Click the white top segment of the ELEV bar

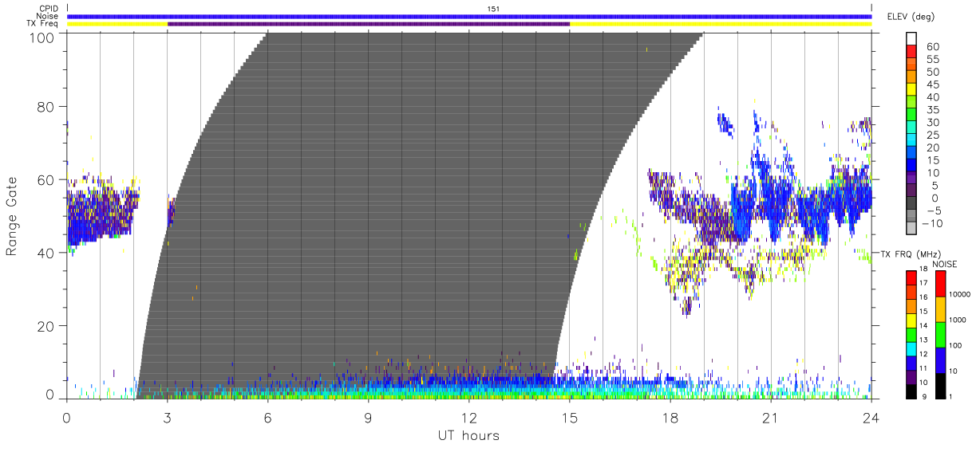click(911, 40)
